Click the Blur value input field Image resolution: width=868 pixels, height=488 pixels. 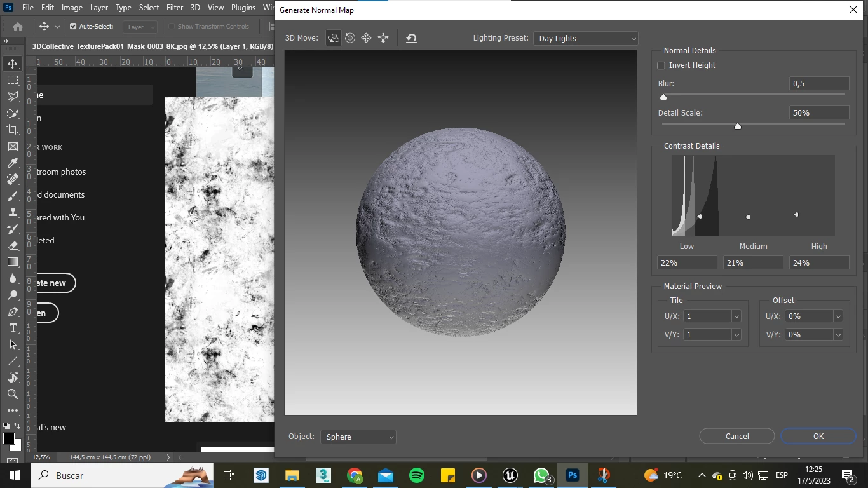click(x=819, y=84)
